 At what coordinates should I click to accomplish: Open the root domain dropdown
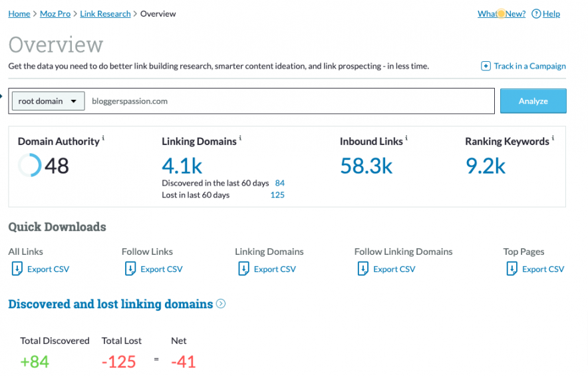[x=48, y=101]
